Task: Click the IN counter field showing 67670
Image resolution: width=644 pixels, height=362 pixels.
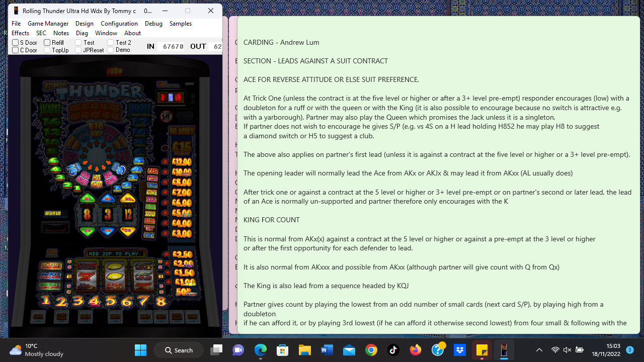Action: click(171, 46)
